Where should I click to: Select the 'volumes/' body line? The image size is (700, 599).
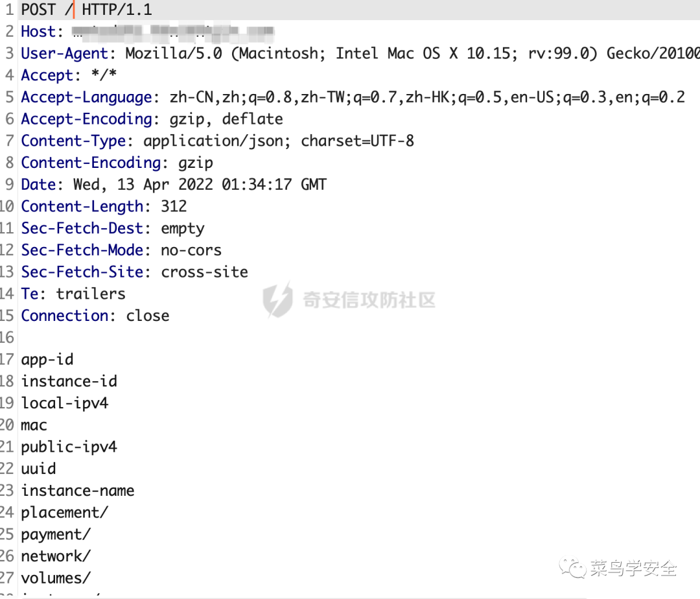(56, 578)
